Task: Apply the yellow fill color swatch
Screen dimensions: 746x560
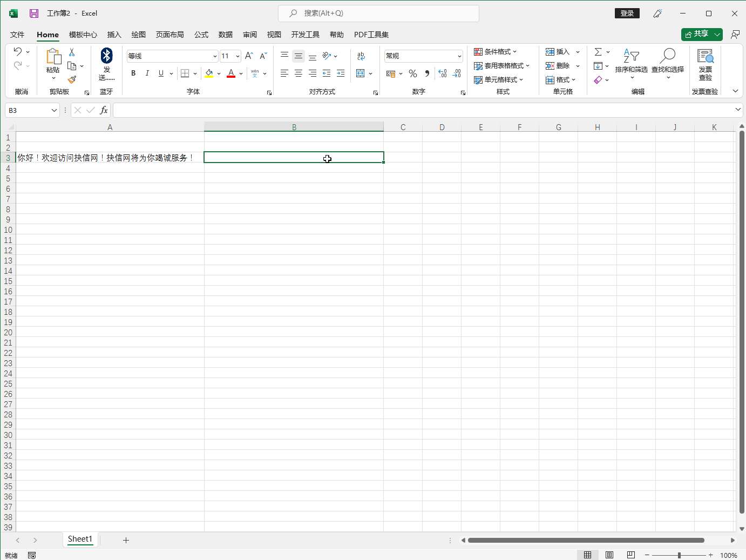Action: pyautogui.click(x=209, y=73)
